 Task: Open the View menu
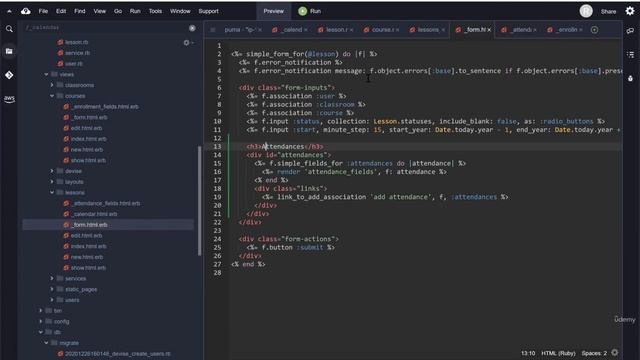coord(100,11)
